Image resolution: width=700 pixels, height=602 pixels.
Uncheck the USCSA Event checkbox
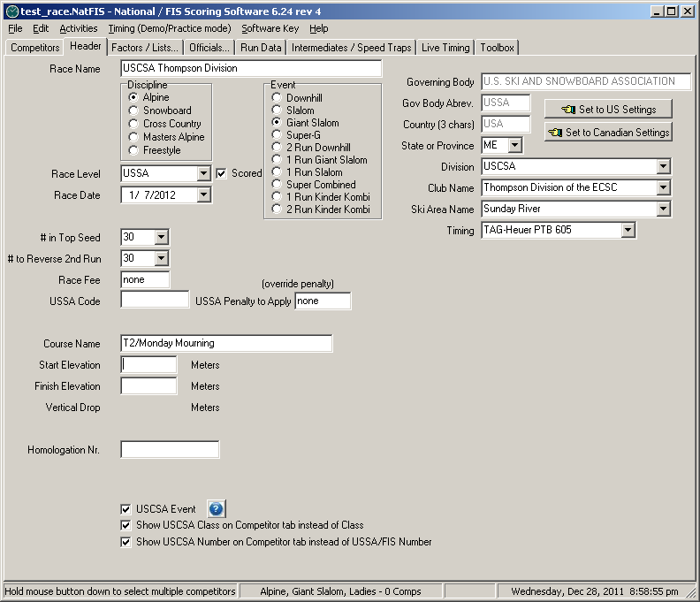[126, 509]
